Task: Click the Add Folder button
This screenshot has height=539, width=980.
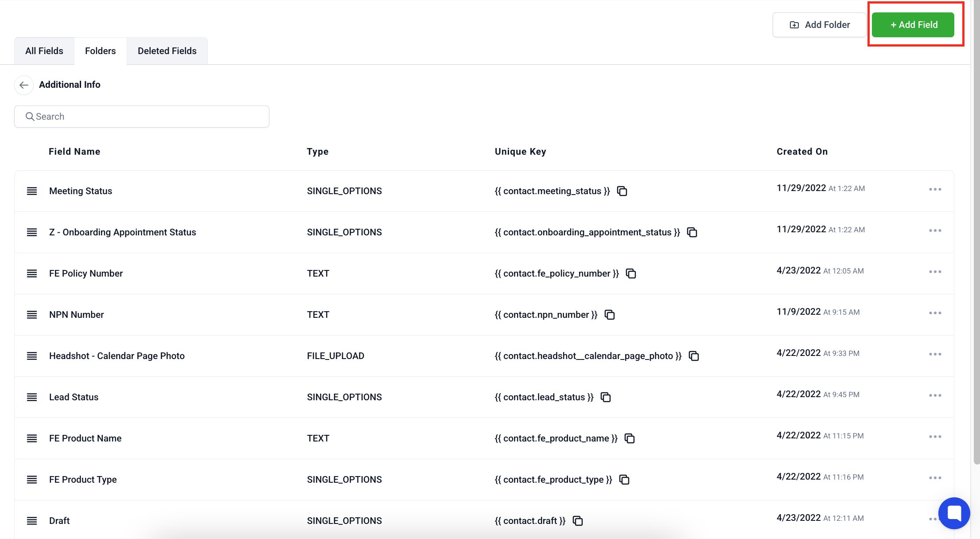Action: coord(819,25)
